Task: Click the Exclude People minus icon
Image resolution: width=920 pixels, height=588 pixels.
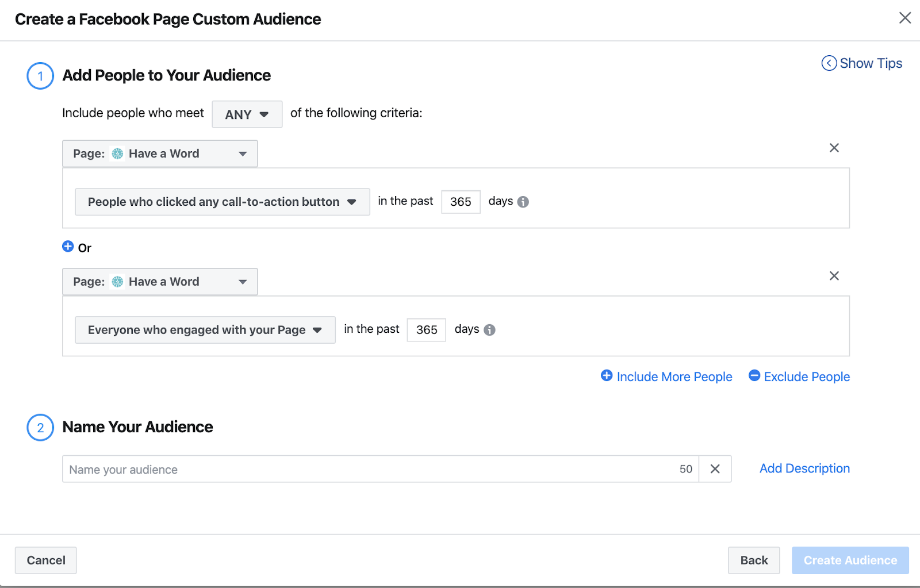Action: tap(754, 376)
